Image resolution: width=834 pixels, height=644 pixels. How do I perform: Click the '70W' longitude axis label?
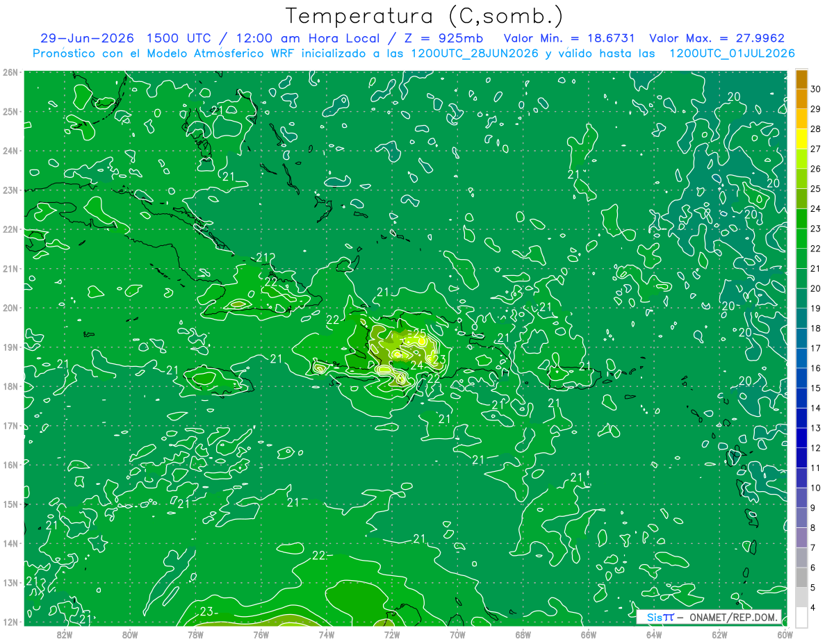[x=457, y=634]
